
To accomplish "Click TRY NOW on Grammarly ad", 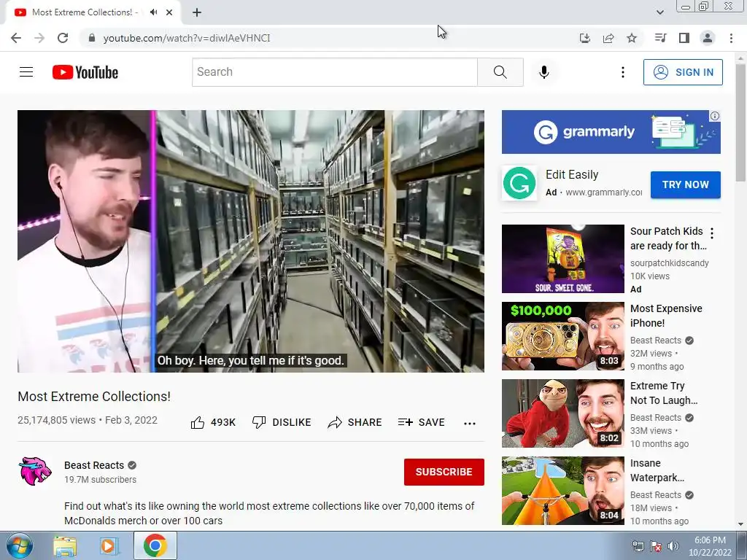I will [x=686, y=184].
